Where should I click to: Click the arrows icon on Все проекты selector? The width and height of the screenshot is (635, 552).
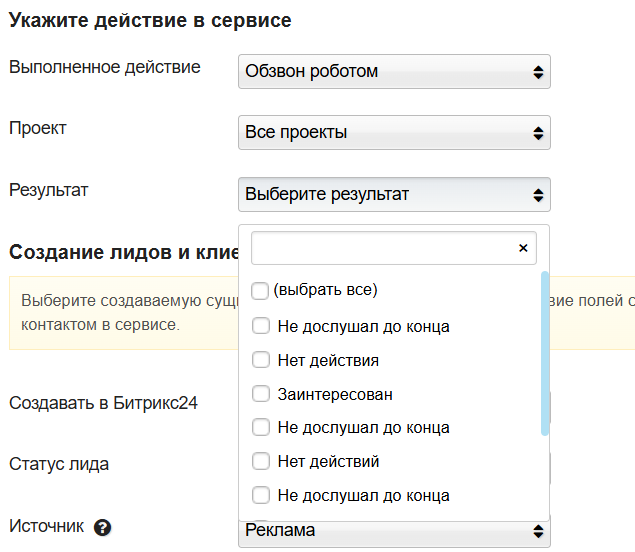(x=538, y=133)
